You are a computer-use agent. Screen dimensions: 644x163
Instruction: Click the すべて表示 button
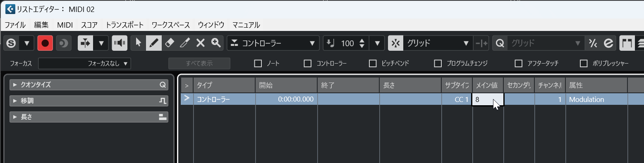pyautogui.click(x=199, y=64)
